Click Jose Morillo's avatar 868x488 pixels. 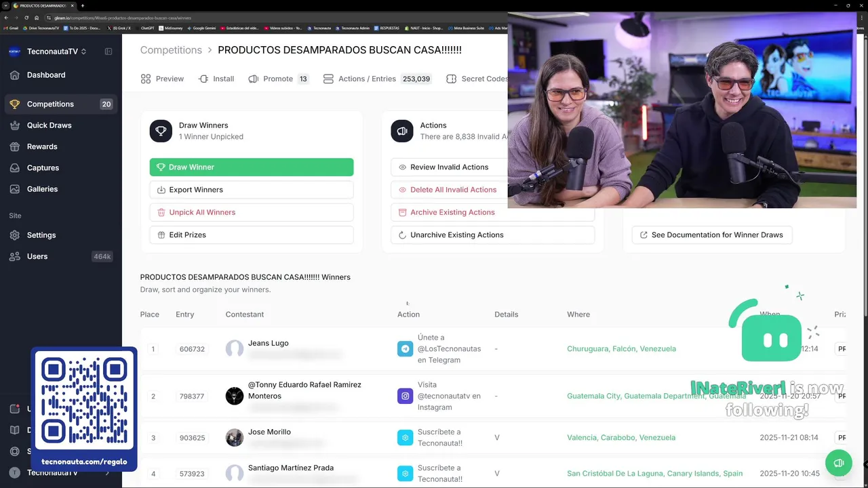pos(235,438)
